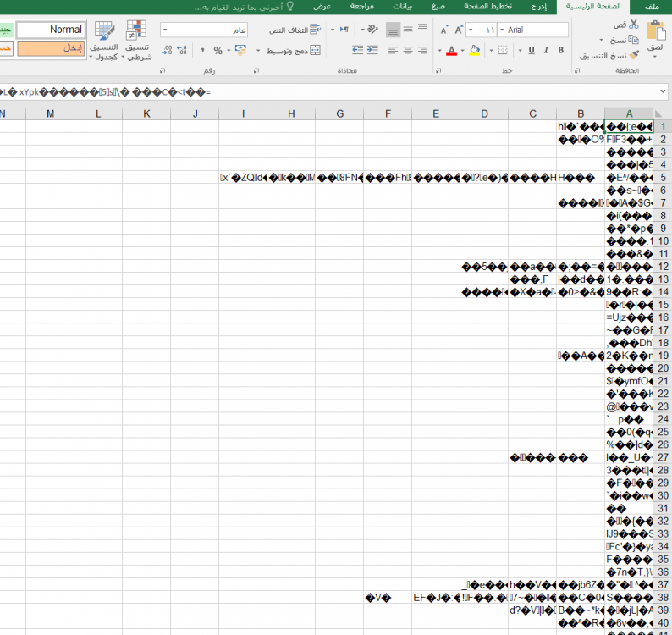Switch to Page Layout (تخطيط الصفحة) tab

487,7
